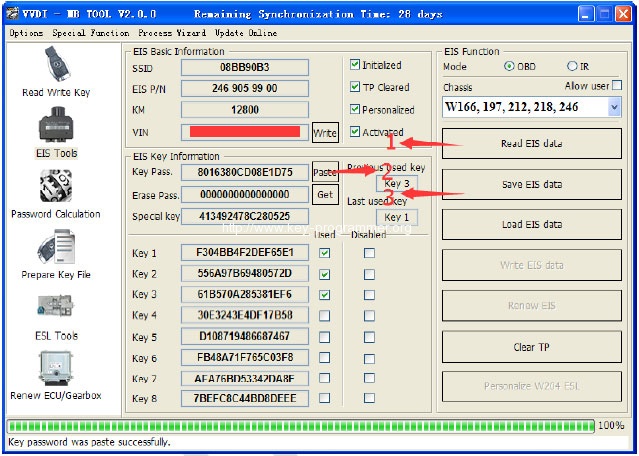Select the OBD mode radio button

[509, 66]
